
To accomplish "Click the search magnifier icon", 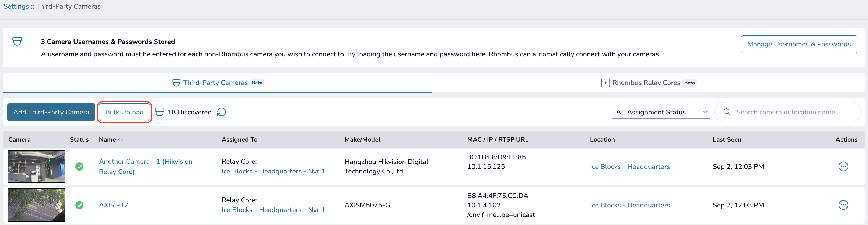I will tap(727, 112).
